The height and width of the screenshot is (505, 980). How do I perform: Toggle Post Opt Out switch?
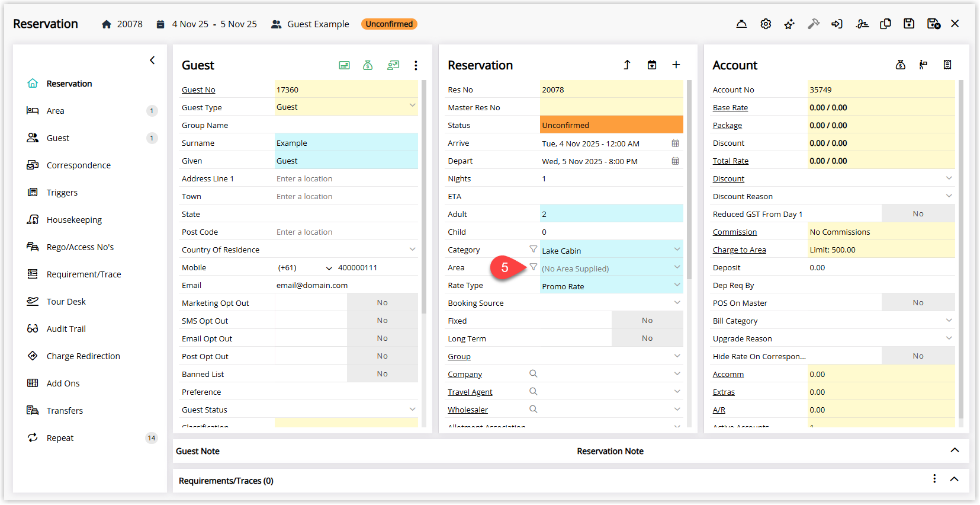coord(382,356)
